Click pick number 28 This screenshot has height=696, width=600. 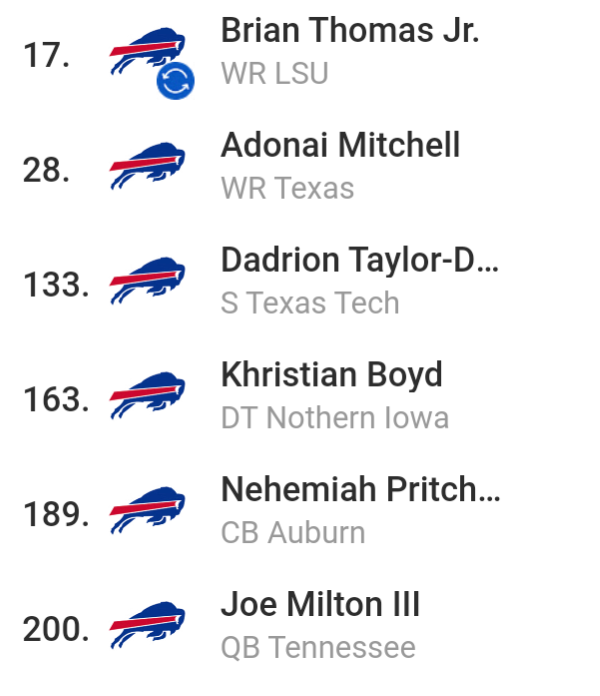tap(47, 170)
